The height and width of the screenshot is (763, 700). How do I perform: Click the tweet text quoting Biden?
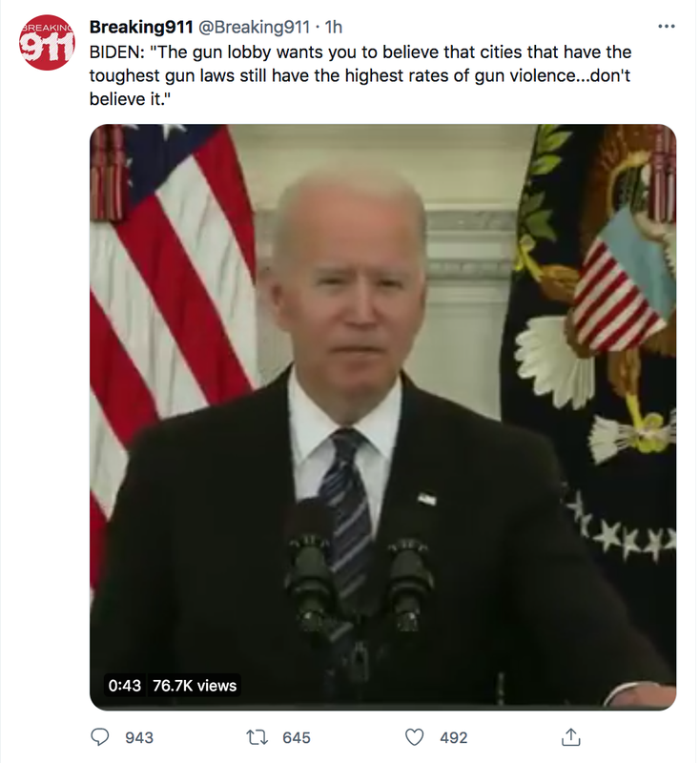(x=360, y=75)
